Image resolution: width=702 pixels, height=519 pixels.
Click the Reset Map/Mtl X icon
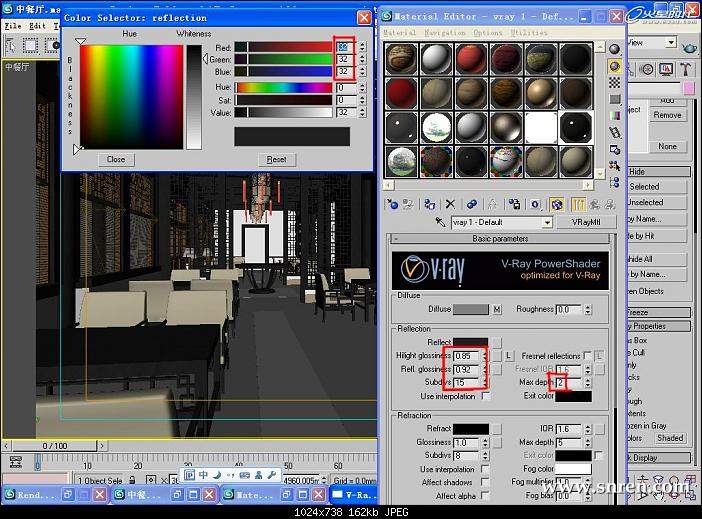pos(450,204)
